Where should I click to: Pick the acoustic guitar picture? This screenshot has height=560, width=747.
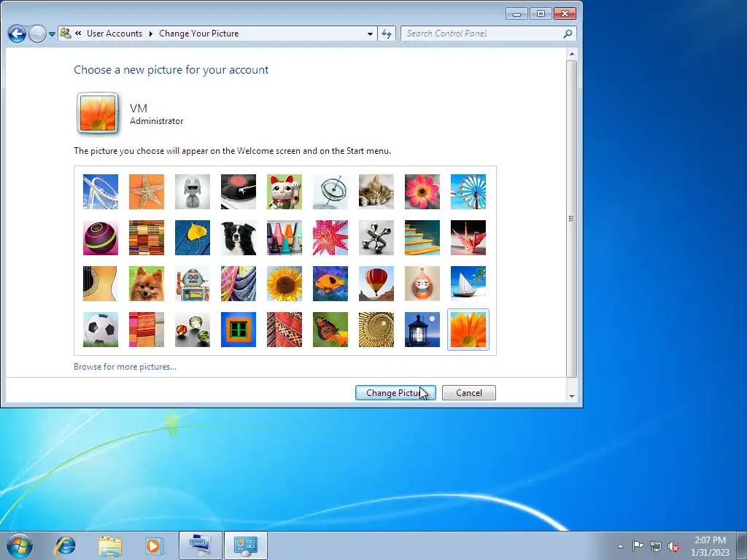click(101, 284)
